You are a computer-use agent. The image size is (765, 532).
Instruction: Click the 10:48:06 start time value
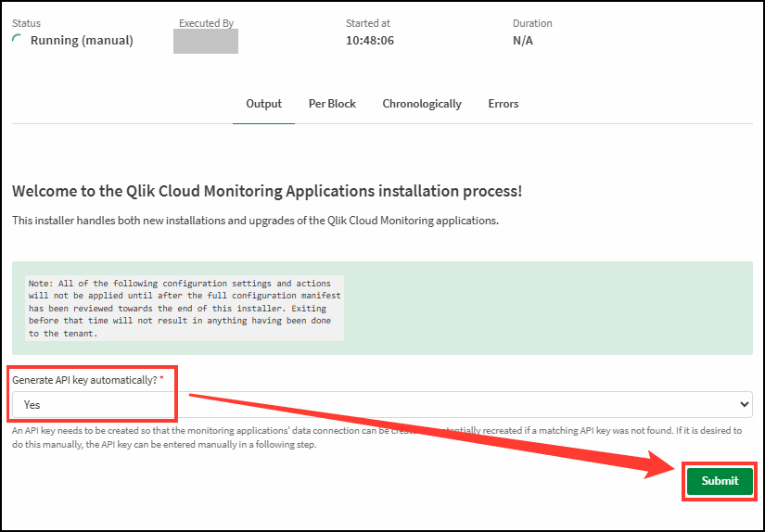tap(369, 41)
